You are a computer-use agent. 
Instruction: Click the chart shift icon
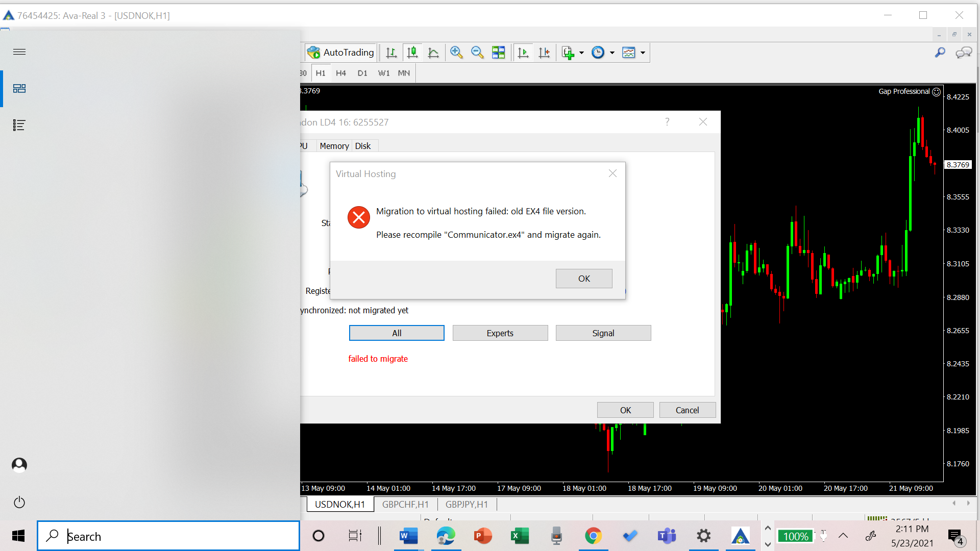tap(544, 53)
